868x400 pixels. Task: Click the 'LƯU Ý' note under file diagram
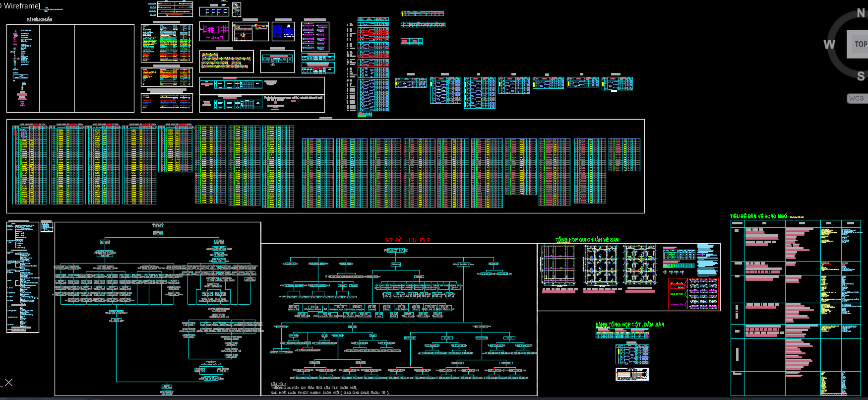tap(278, 384)
